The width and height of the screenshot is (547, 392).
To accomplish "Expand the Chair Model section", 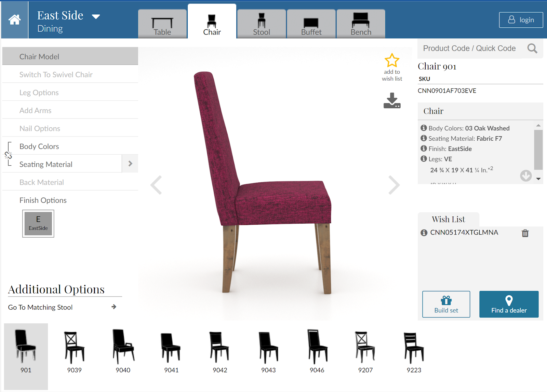I will 70,56.
